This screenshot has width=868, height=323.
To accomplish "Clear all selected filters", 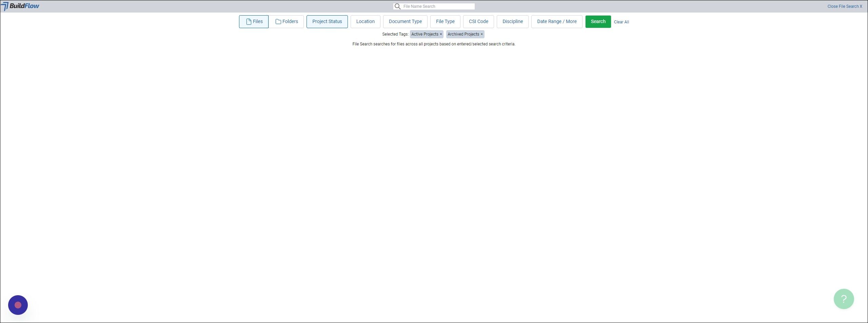I will (621, 22).
